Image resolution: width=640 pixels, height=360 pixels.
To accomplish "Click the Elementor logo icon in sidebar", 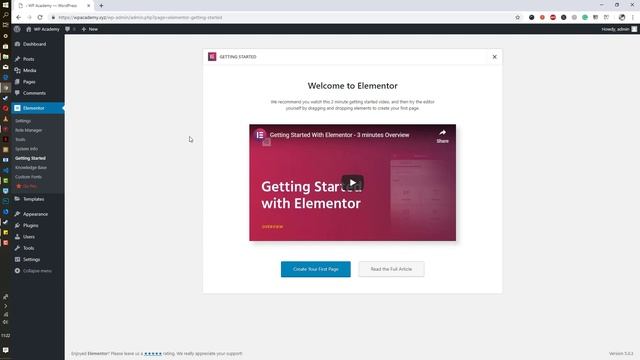I will coord(17,108).
